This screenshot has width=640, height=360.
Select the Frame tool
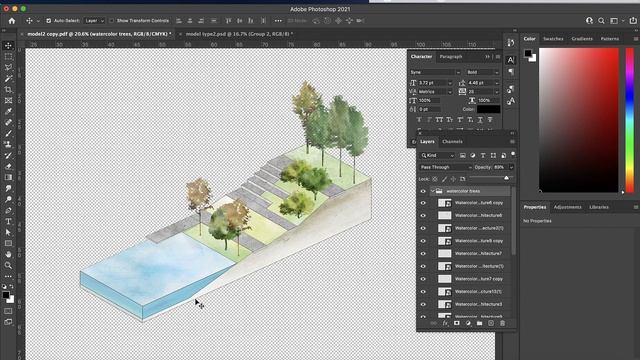click(8, 100)
